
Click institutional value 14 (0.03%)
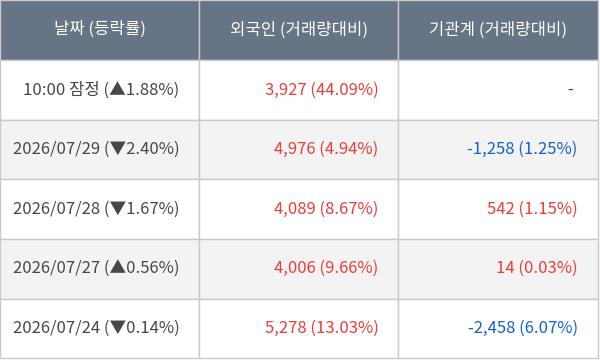pos(536,267)
